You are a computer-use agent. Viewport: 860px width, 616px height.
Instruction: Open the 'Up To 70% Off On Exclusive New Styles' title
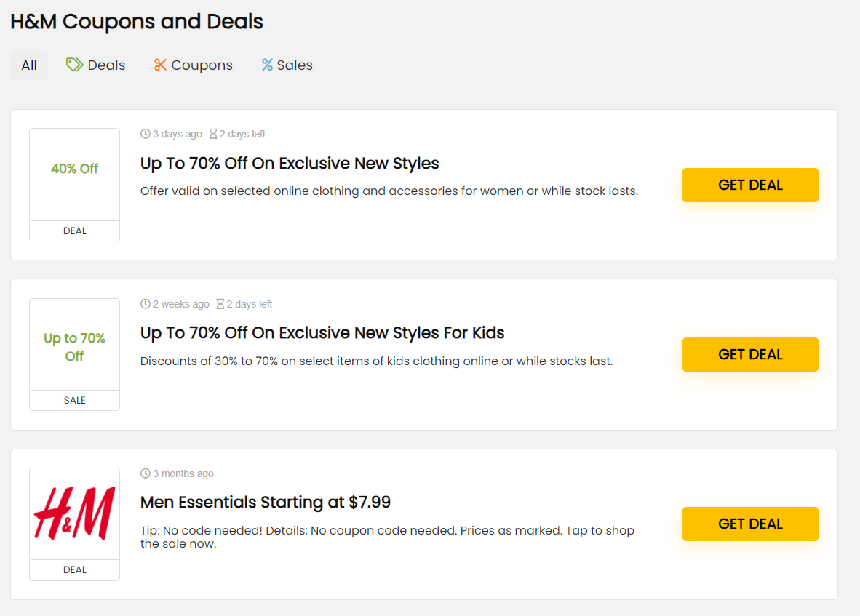click(290, 164)
